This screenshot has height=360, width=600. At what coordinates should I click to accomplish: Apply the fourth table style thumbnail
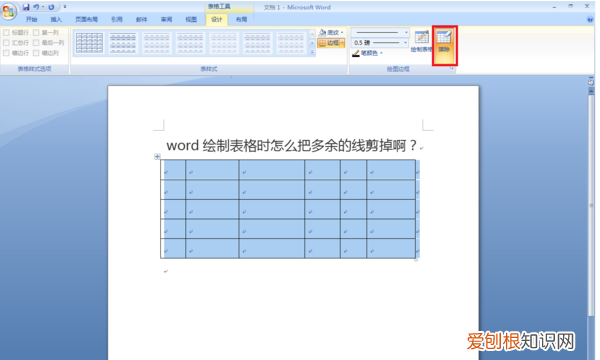[190, 42]
